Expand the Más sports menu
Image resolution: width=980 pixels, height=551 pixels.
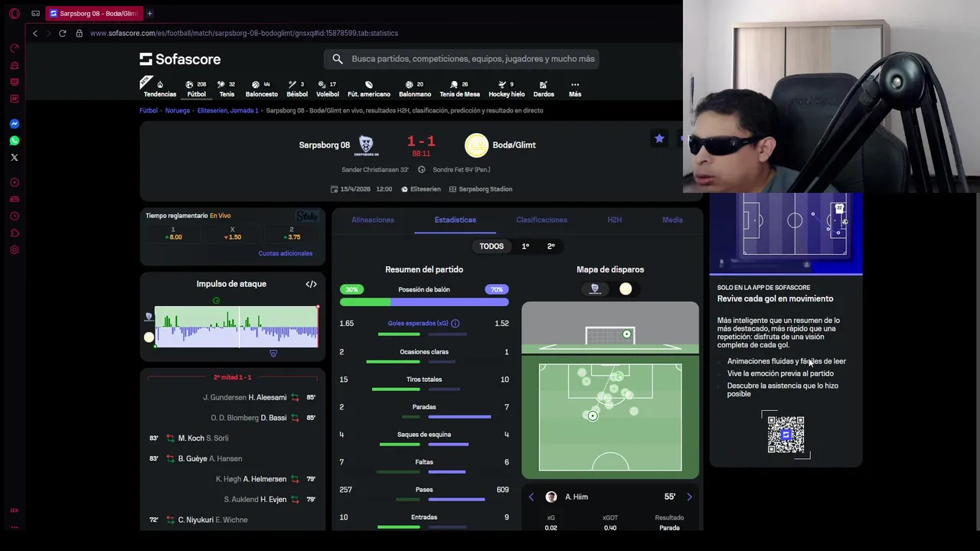pyautogui.click(x=575, y=89)
